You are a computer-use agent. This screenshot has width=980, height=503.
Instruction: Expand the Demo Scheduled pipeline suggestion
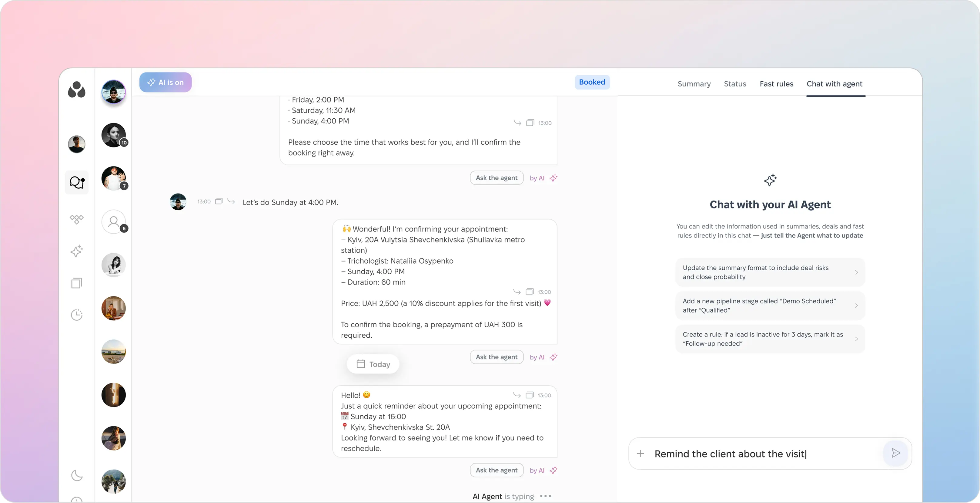point(769,306)
